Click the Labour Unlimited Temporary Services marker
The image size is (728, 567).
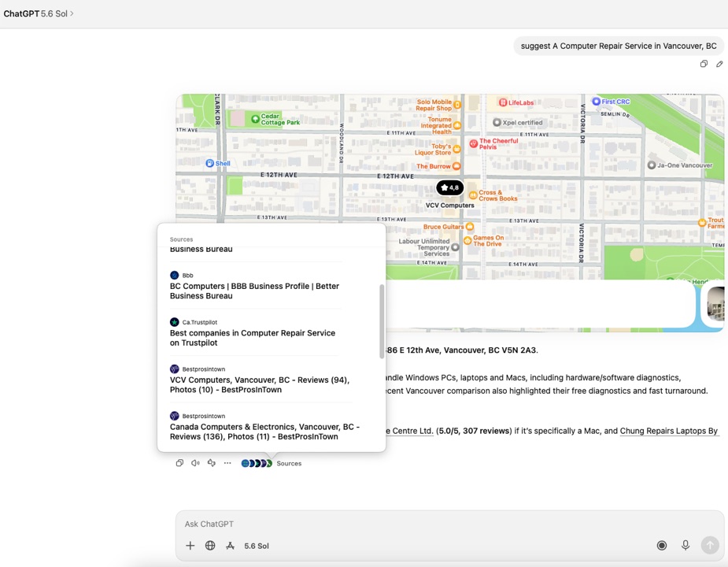tap(456, 247)
